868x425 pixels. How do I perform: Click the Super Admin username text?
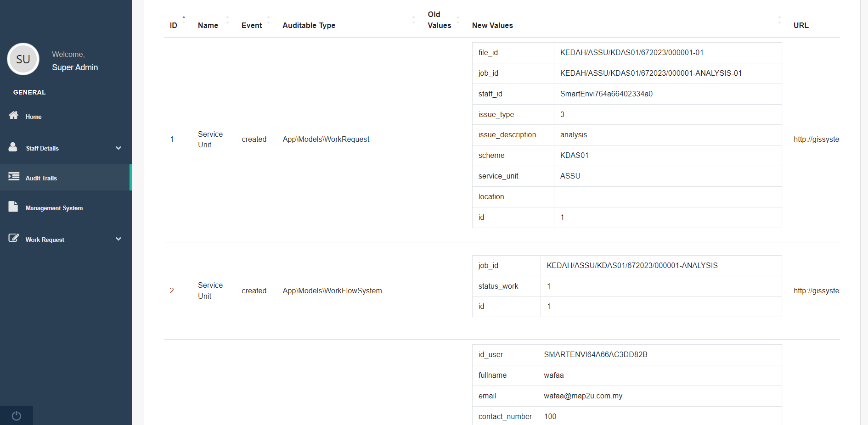tap(75, 67)
